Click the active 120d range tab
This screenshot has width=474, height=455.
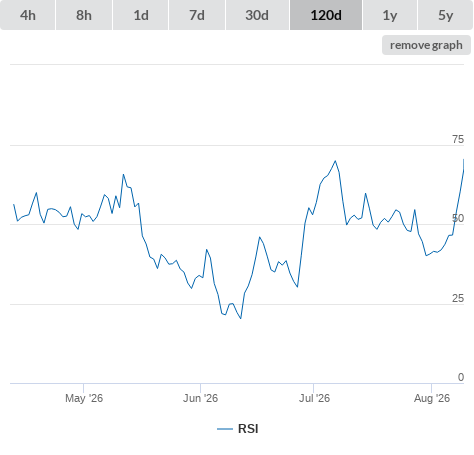pyautogui.click(x=326, y=15)
